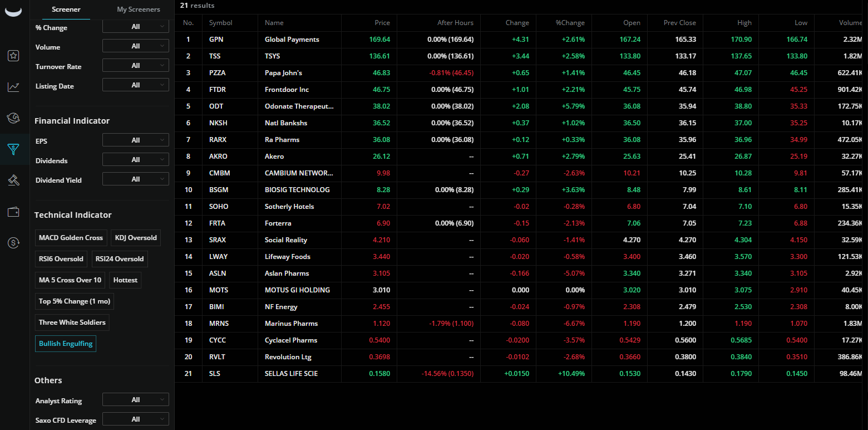868x430 pixels.
Task: Select the Social Reality name cell
Action: tap(286, 240)
